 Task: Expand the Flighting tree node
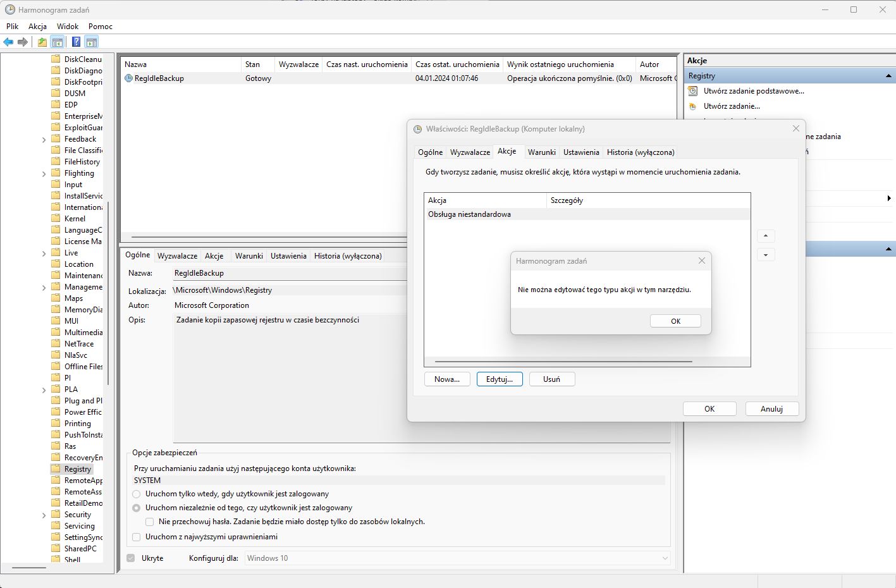click(x=44, y=173)
